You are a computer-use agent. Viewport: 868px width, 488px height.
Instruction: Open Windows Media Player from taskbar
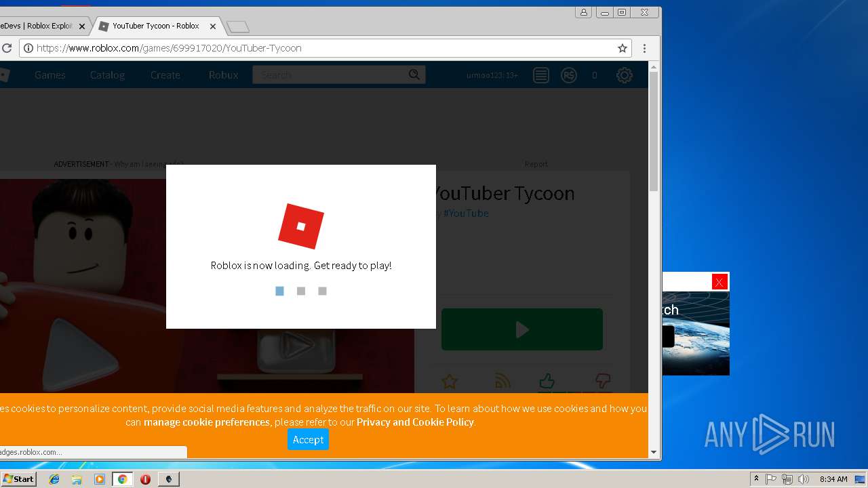(x=100, y=479)
